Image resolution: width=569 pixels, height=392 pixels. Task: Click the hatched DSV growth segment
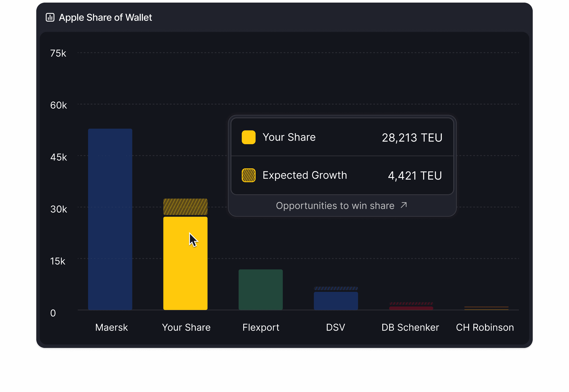coord(336,288)
